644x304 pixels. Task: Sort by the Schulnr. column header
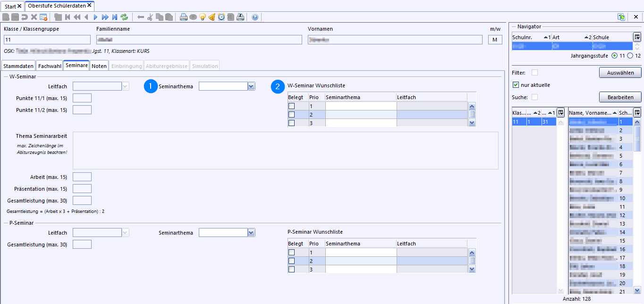coord(532,37)
